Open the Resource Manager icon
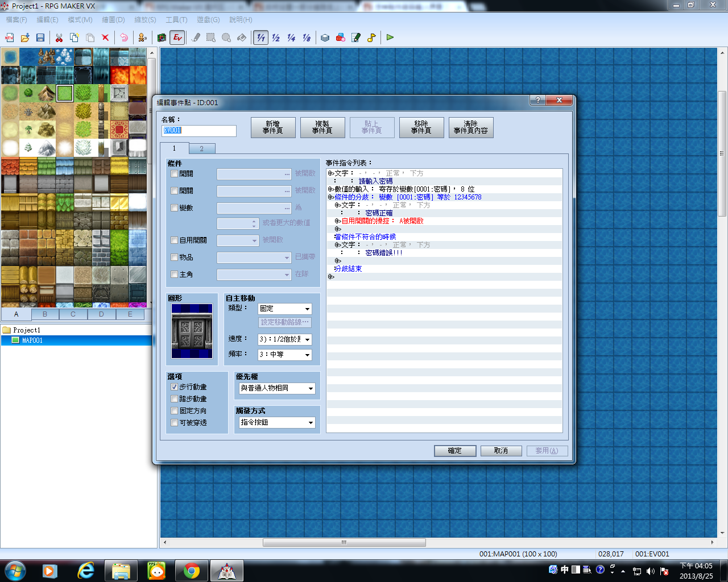The height and width of the screenshot is (582, 728). [341, 38]
